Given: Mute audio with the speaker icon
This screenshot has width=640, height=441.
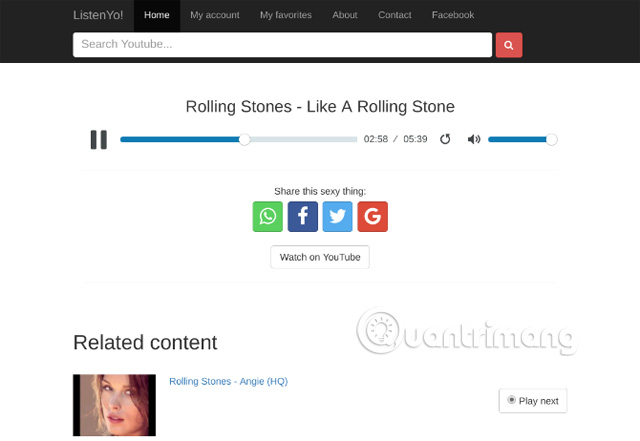Looking at the screenshot, I should [x=473, y=139].
